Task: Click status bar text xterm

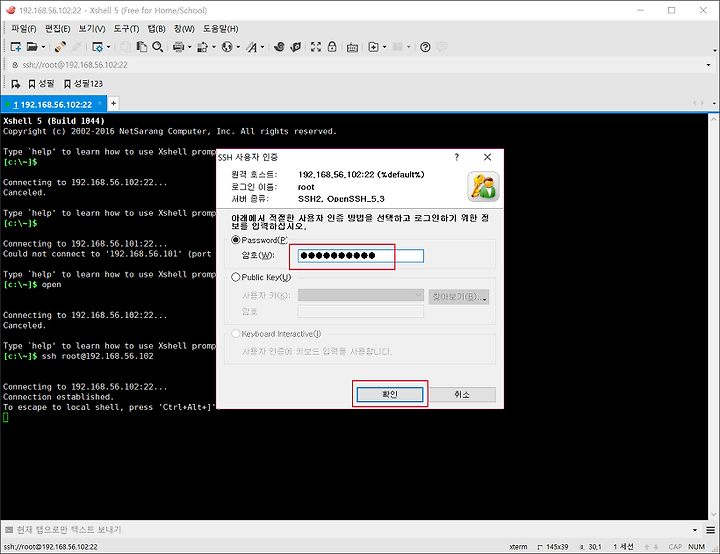Action: tap(518, 547)
